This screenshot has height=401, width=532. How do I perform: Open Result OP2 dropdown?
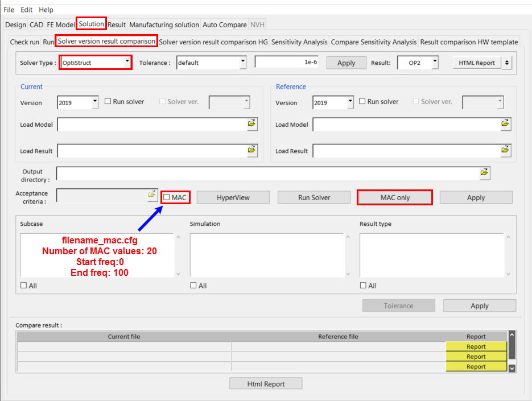435,63
